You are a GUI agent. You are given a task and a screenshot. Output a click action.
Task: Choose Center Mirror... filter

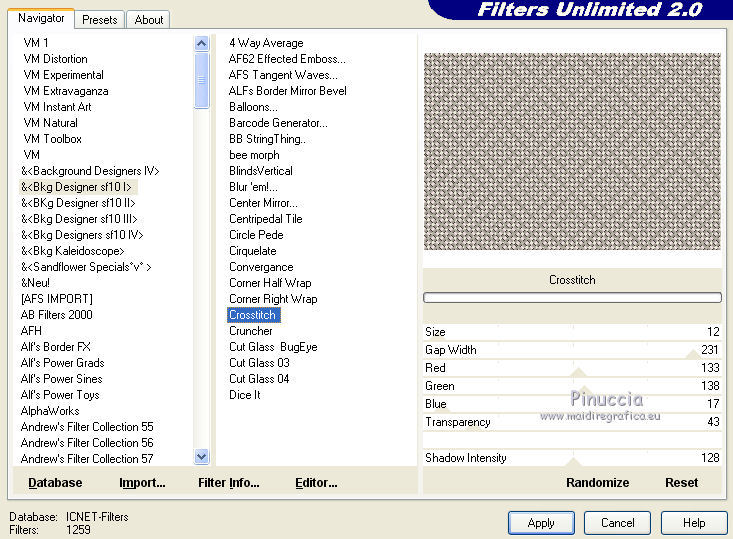pyautogui.click(x=263, y=203)
